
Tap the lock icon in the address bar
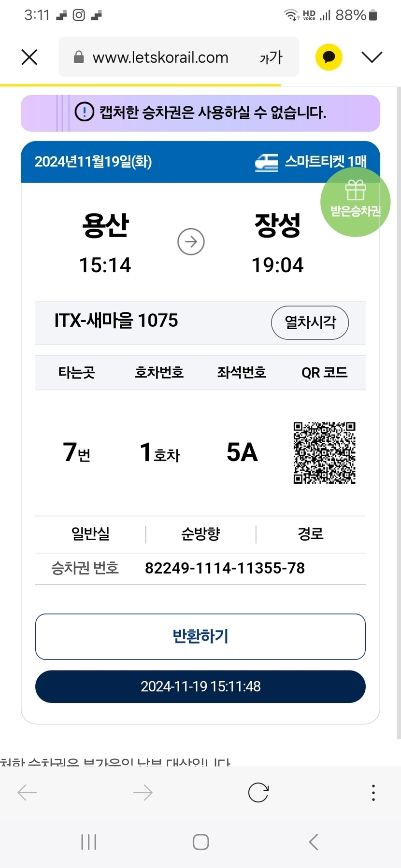click(79, 57)
